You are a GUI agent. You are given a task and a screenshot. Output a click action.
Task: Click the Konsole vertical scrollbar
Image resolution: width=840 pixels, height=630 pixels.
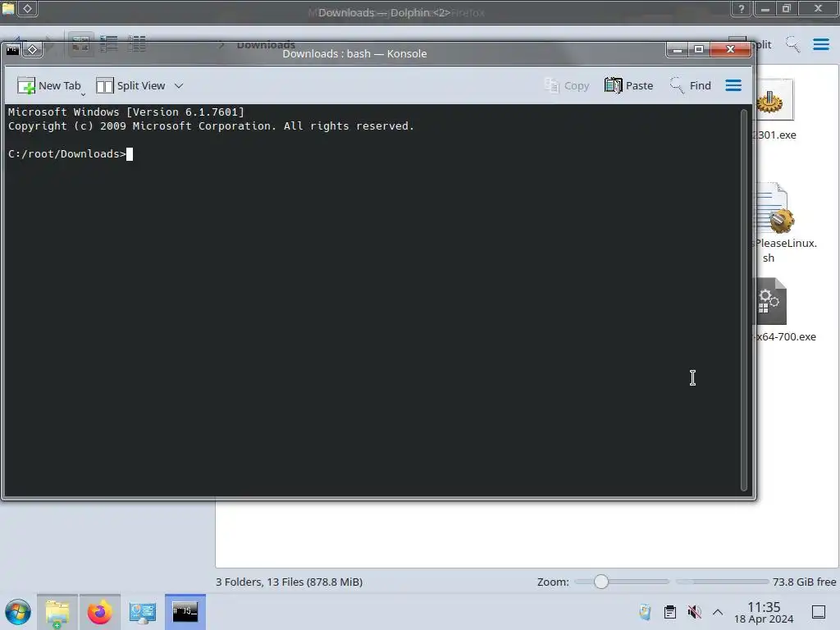pyautogui.click(x=743, y=300)
